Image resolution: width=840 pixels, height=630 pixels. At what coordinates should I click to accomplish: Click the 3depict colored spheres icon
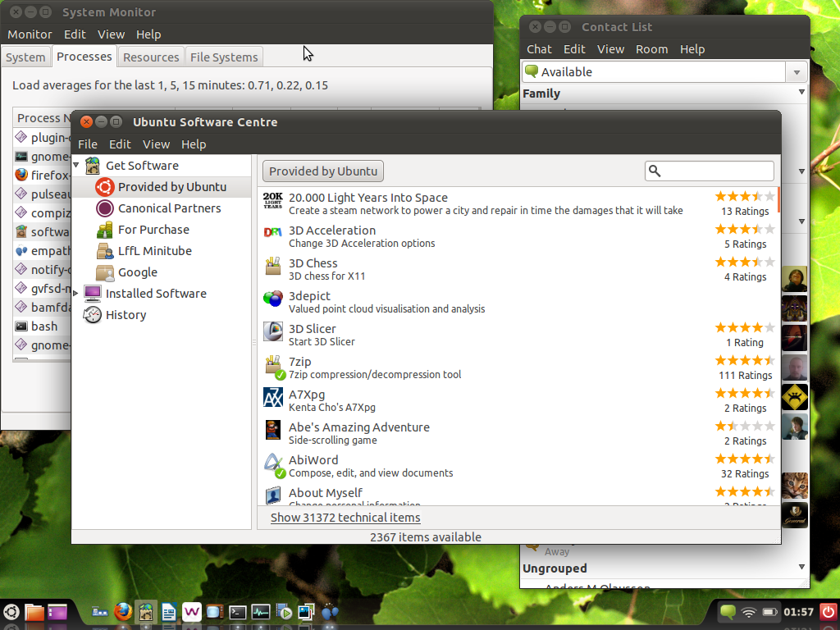coord(272,299)
